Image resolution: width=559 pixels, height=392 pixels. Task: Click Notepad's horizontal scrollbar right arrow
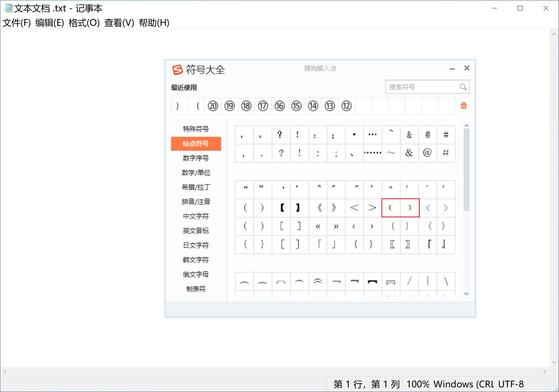[x=545, y=371]
